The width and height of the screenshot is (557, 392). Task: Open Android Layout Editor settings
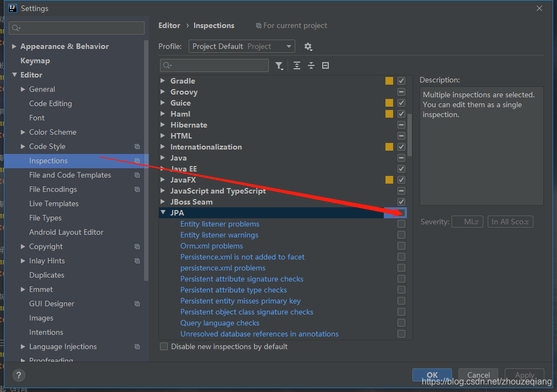[x=66, y=232]
